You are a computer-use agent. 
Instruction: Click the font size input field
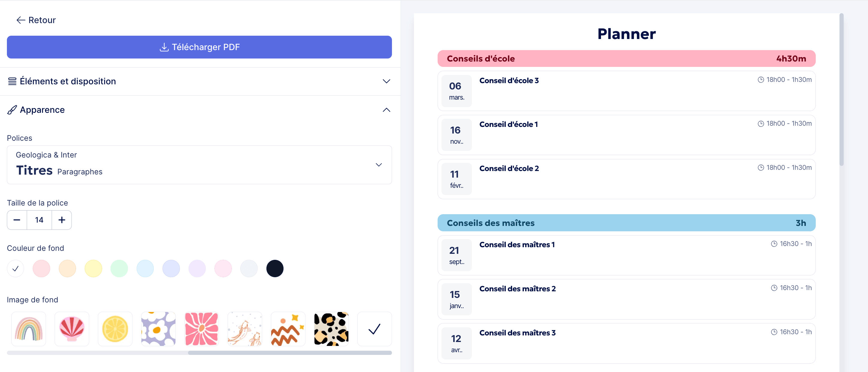(39, 220)
